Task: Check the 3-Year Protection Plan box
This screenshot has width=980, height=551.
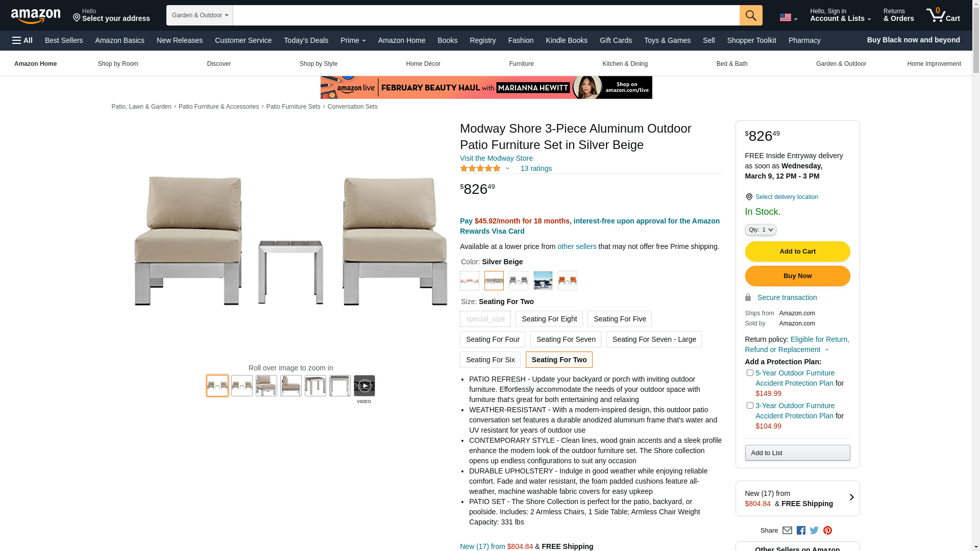Action: click(750, 406)
